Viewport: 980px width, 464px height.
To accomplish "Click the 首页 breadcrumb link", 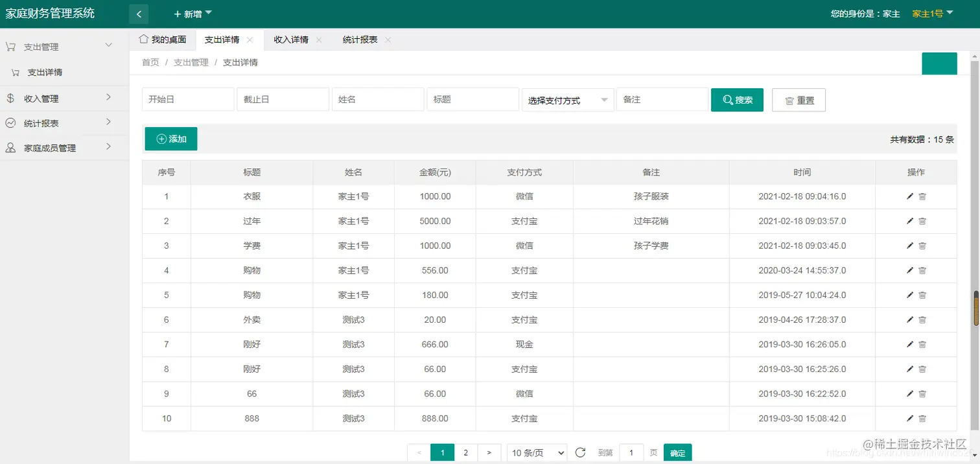I will [150, 62].
